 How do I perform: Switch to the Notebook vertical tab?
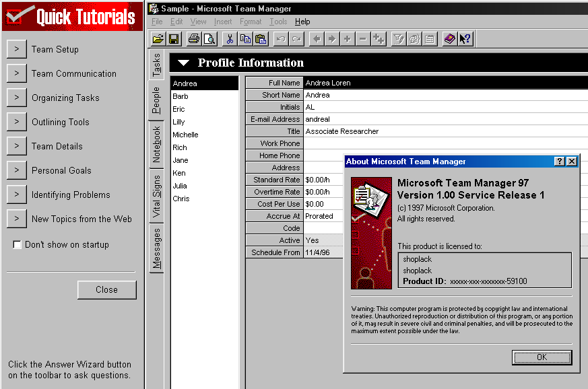[156, 144]
